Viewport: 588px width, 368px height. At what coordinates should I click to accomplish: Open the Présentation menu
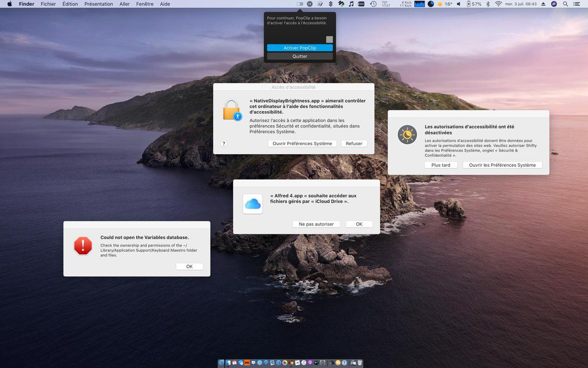click(98, 4)
